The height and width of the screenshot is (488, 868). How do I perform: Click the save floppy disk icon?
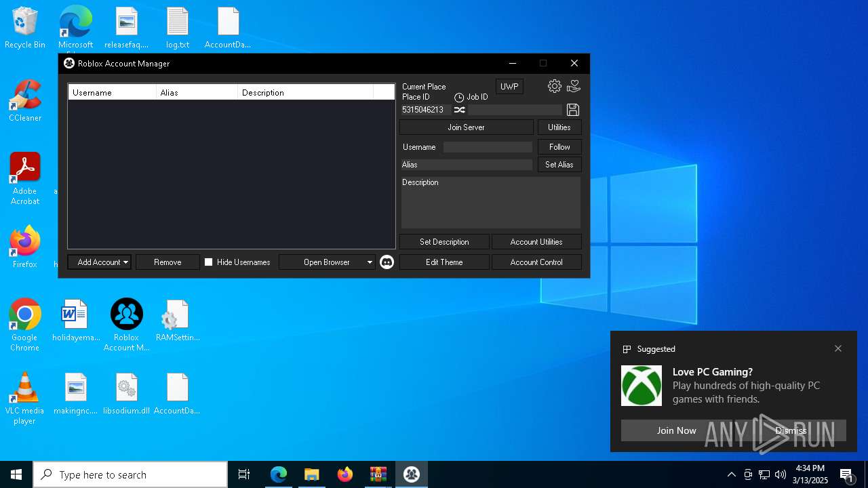click(x=573, y=110)
